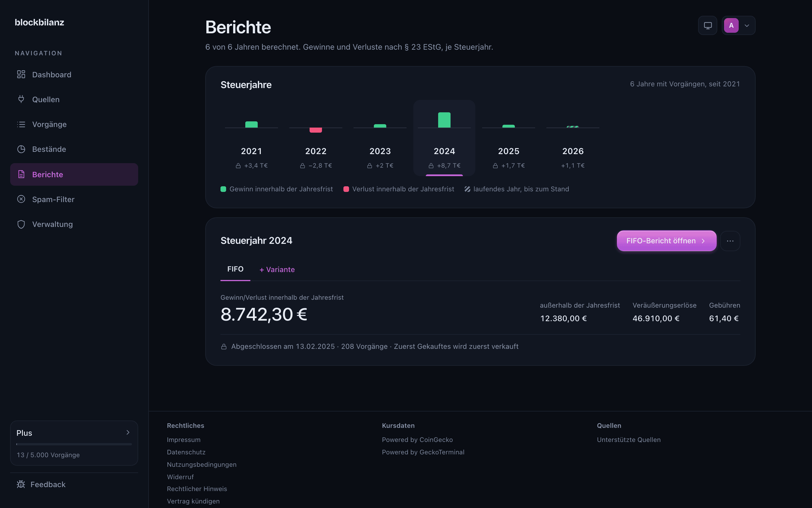Open Powered by GeckoTerminal link
Screen dimensions: 812x508
tap(423, 452)
